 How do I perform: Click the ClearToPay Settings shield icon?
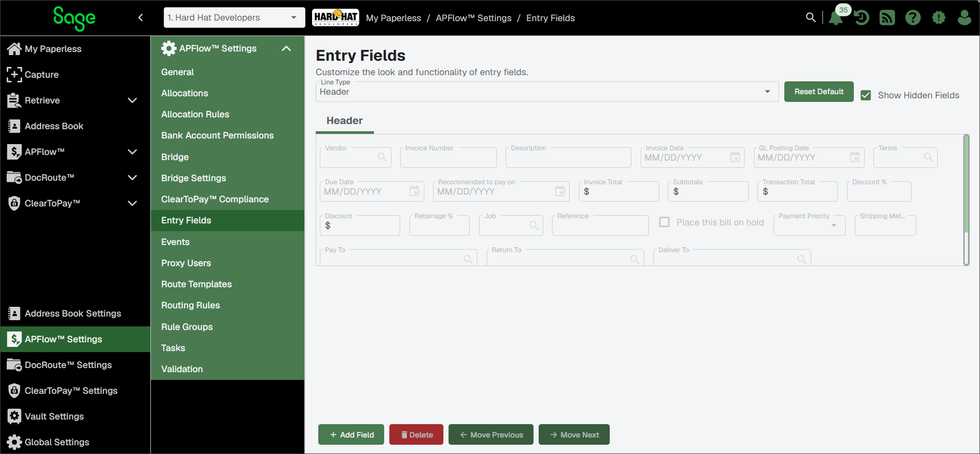coord(14,391)
